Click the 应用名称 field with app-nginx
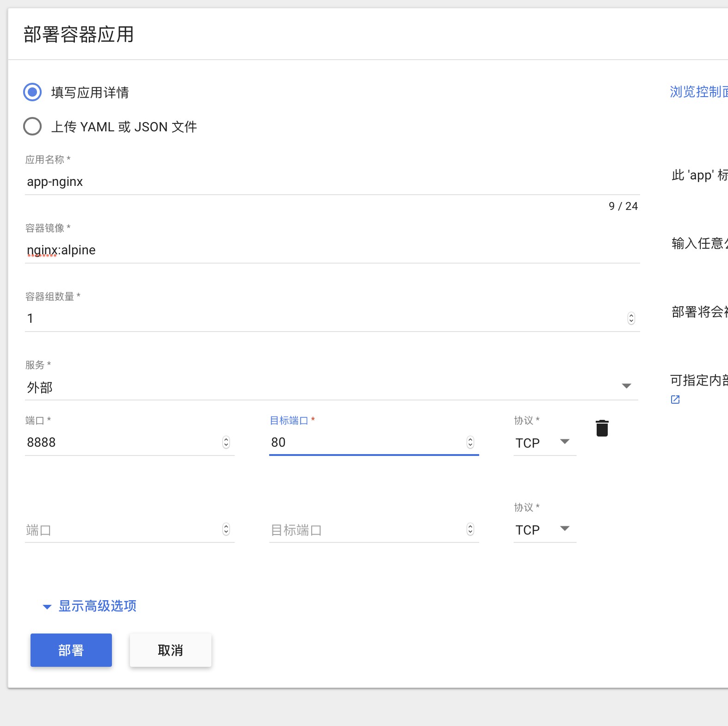Screen dimensions: 728x726 click(x=333, y=182)
